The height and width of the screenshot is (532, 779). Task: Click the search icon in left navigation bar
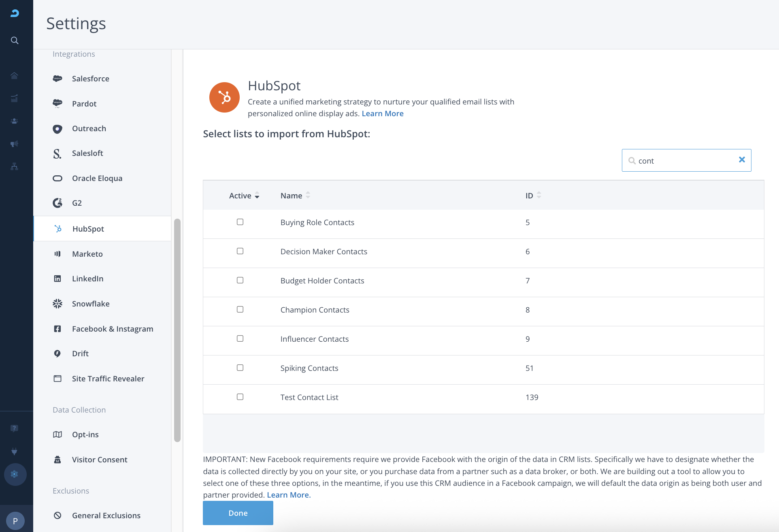[15, 40]
